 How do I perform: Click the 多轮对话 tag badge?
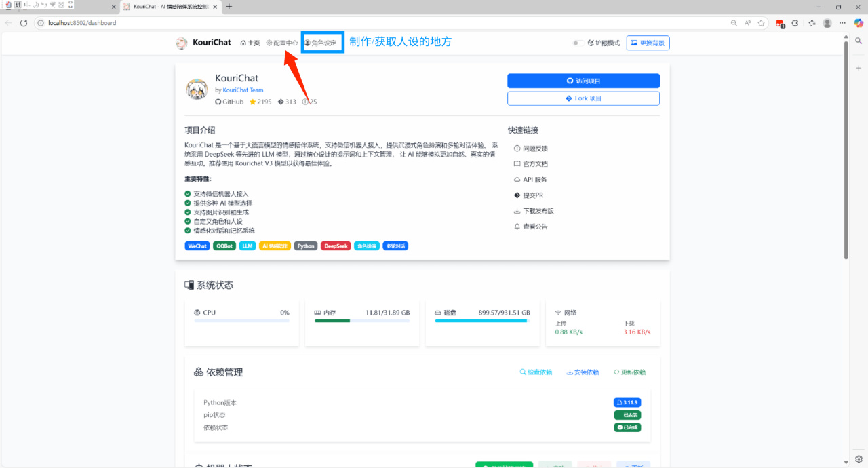[395, 246]
